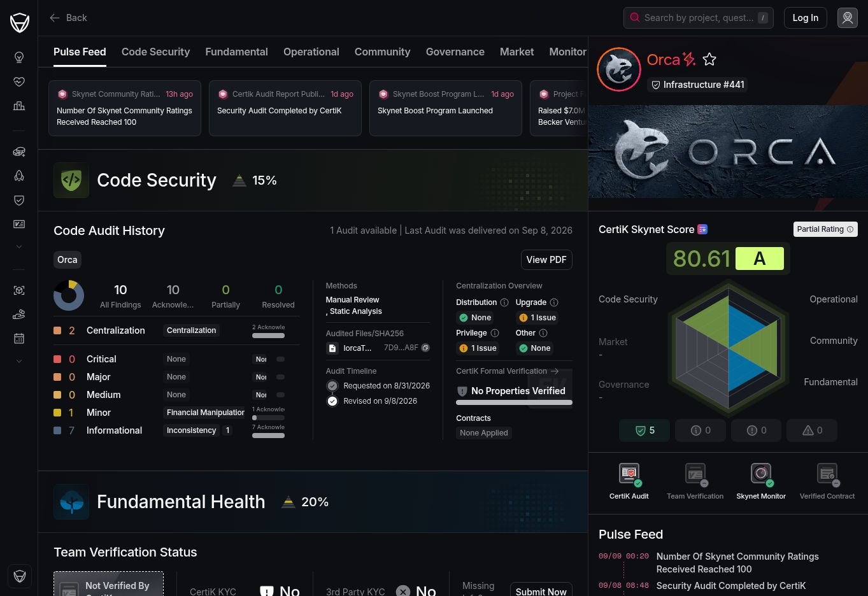
Task: Click the bottom-left CertiK shield badge button
Action: click(20, 576)
